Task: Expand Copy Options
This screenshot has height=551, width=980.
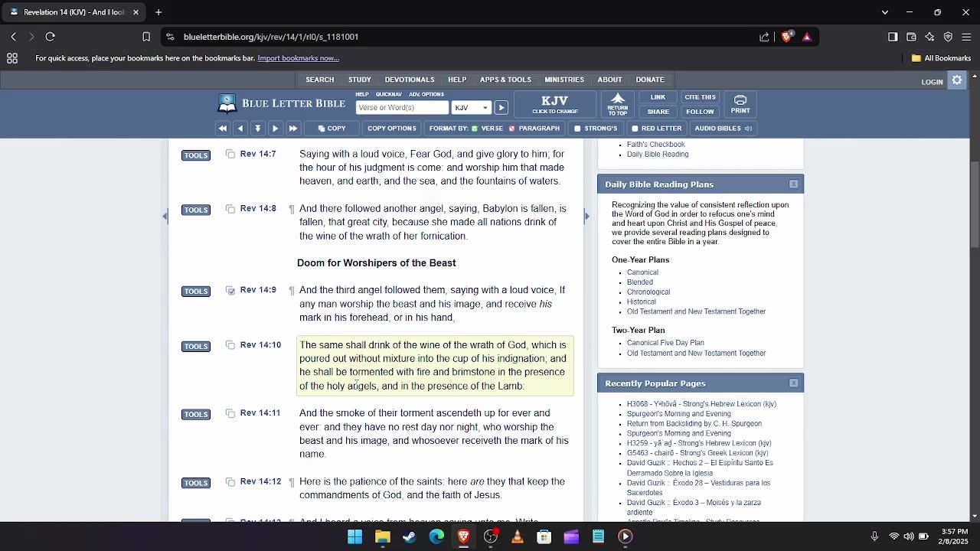Action: pos(392,129)
